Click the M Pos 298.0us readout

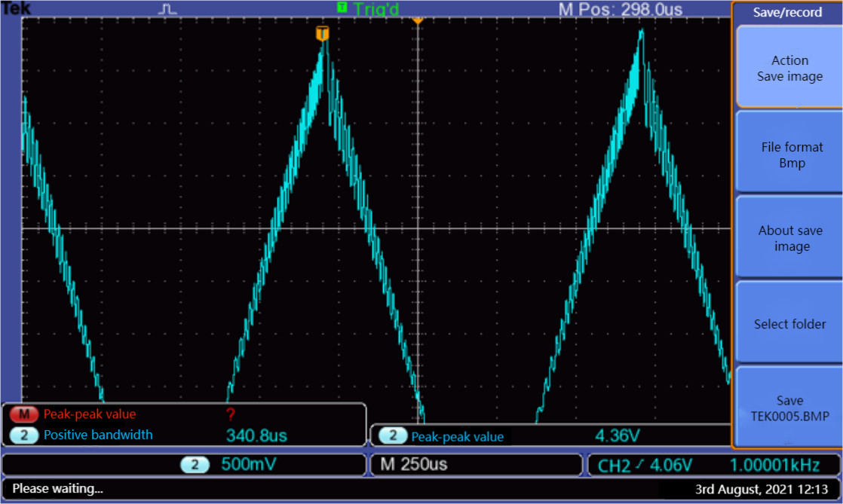pyautogui.click(x=620, y=10)
